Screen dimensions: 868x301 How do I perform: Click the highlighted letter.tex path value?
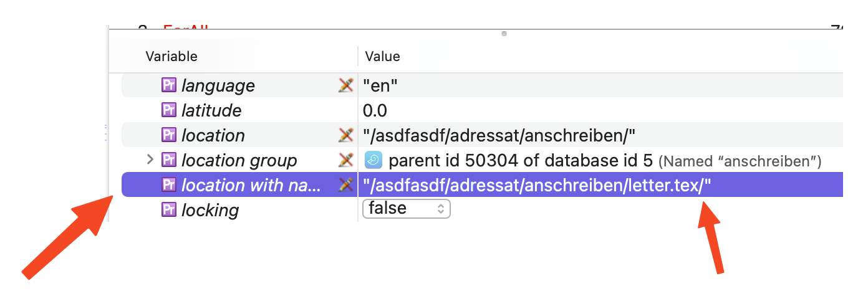[537, 185]
